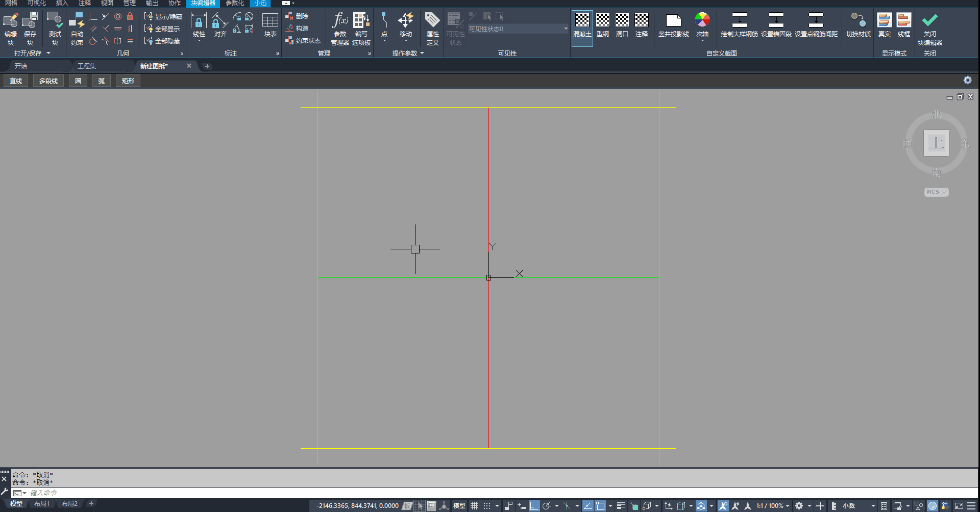Toggle polar tracking in the status bar
980x512 pixels.
(x=546, y=506)
